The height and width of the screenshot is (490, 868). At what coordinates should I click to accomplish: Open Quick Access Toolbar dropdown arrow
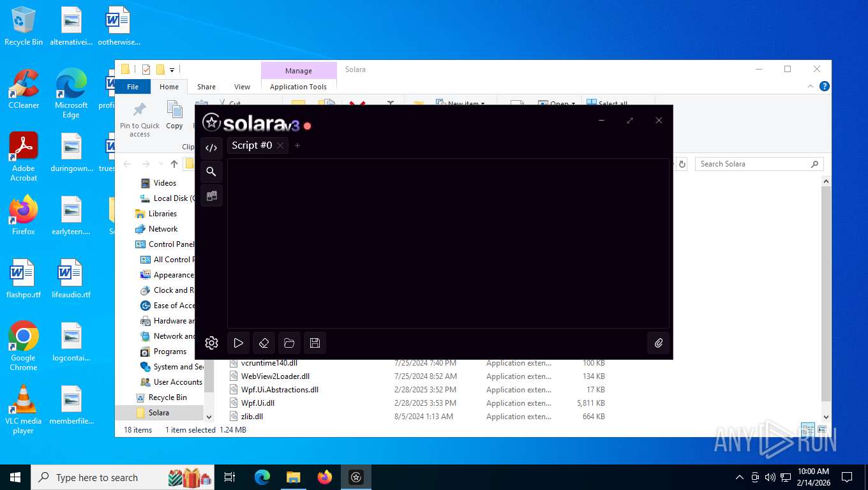tap(172, 70)
